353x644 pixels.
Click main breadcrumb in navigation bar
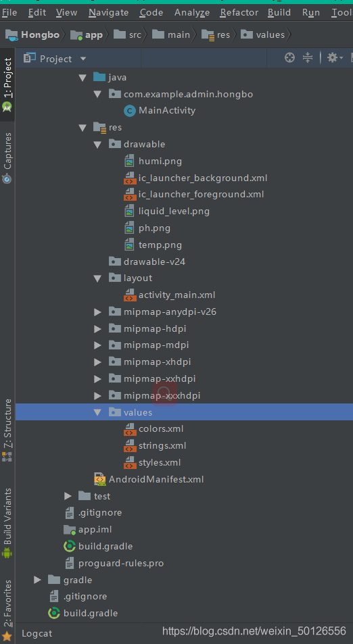click(x=171, y=35)
